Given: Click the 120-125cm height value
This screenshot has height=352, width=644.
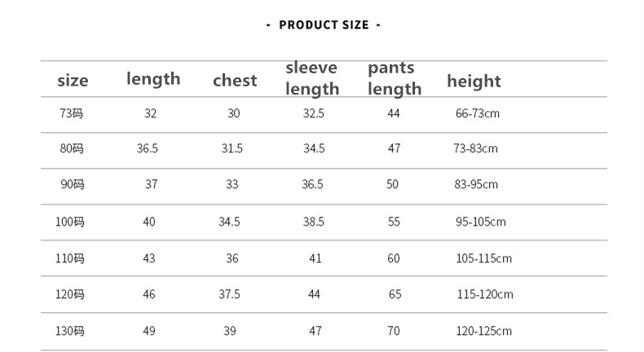Looking at the screenshot, I should pos(484,331).
